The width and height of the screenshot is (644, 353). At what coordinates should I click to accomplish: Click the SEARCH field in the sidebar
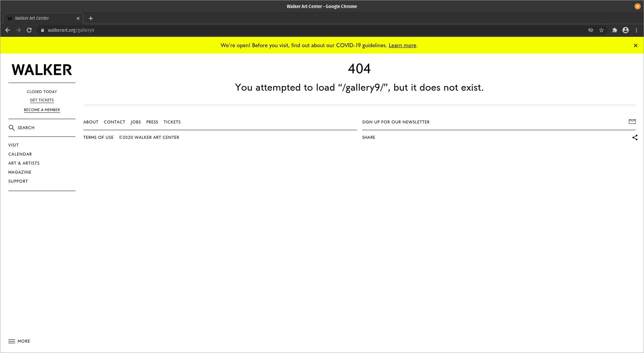click(42, 128)
